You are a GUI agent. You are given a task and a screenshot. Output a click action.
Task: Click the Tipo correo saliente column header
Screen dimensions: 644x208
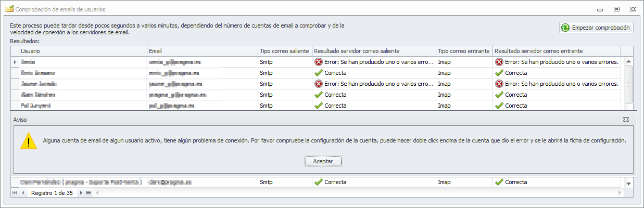click(284, 51)
